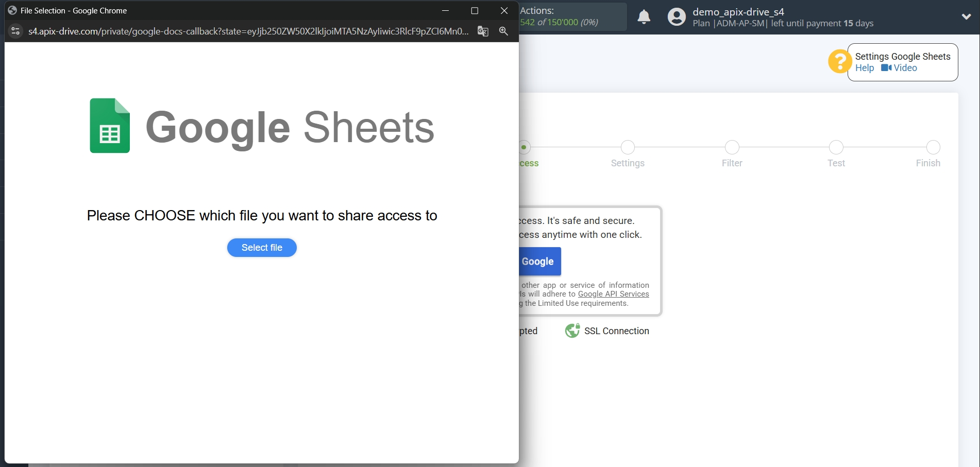Open the notification bell icon
The image size is (980, 467).
coord(644,16)
